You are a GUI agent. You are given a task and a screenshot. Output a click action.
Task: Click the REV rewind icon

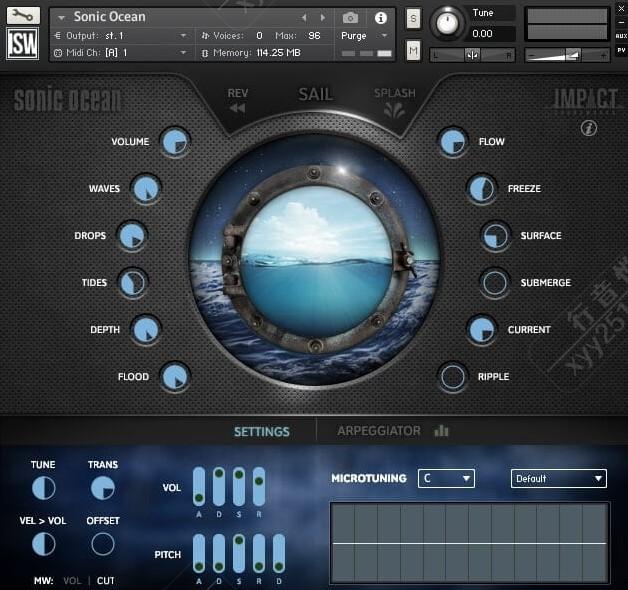click(x=238, y=108)
